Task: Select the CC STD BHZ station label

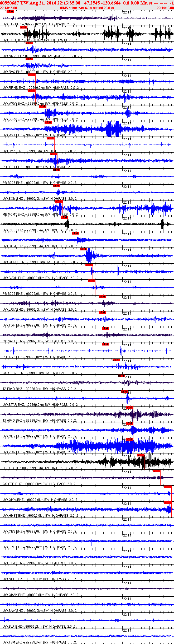Action: pos(39,484)
